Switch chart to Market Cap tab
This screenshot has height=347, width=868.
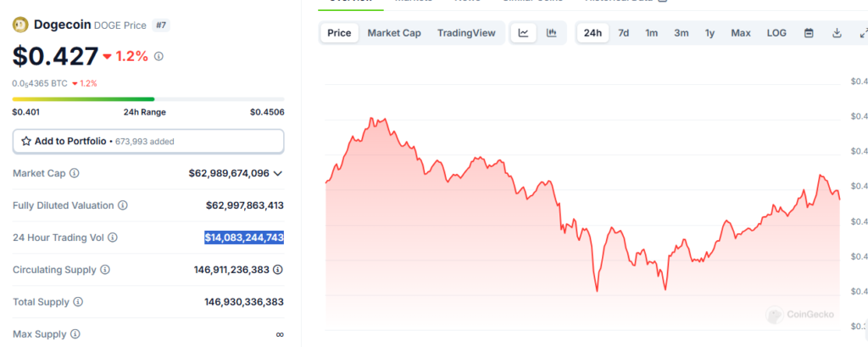393,33
